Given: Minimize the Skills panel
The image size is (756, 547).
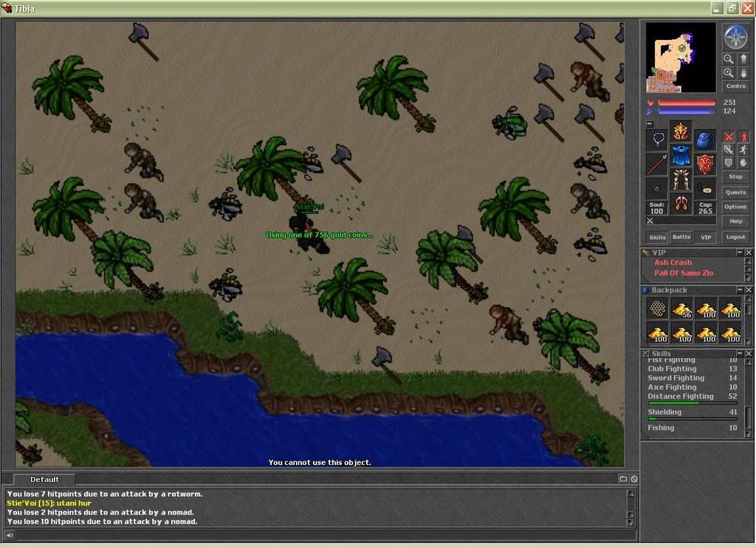Looking at the screenshot, I should [x=740, y=354].
